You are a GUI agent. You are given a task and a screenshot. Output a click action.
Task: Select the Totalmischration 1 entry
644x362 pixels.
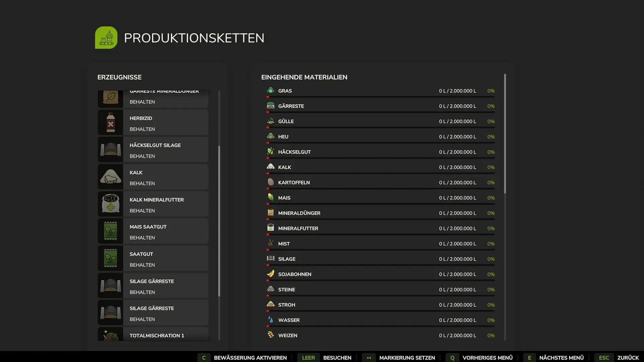[x=153, y=335]
